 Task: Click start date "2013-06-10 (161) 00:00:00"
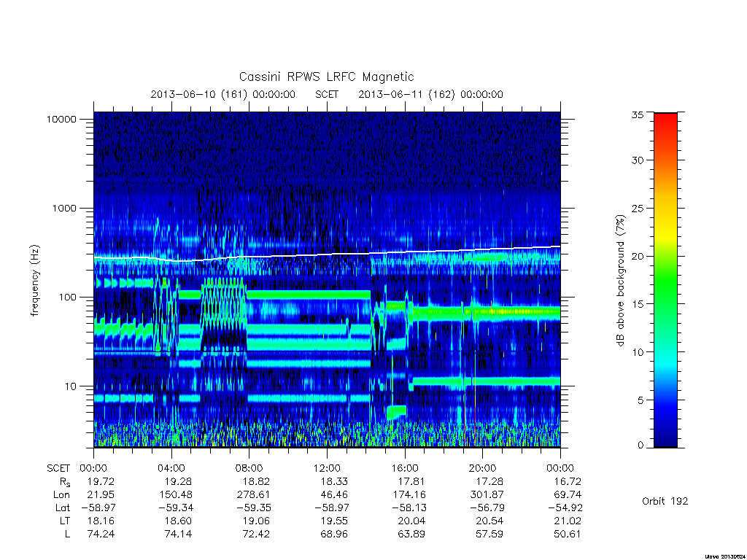coord(223,94)
